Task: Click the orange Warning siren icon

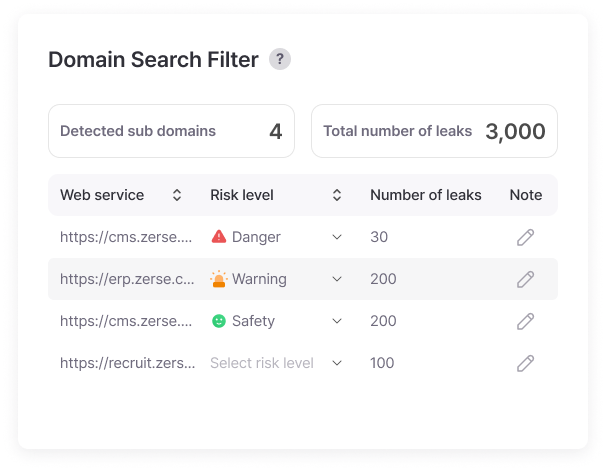Action: click(219, 279)
